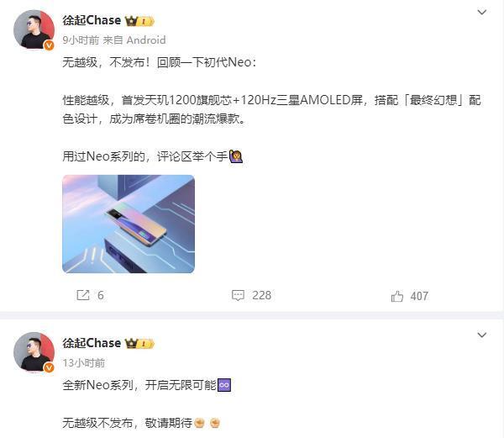
Task: Like the first post with the thumbs-up
Action: click(397, 296)
